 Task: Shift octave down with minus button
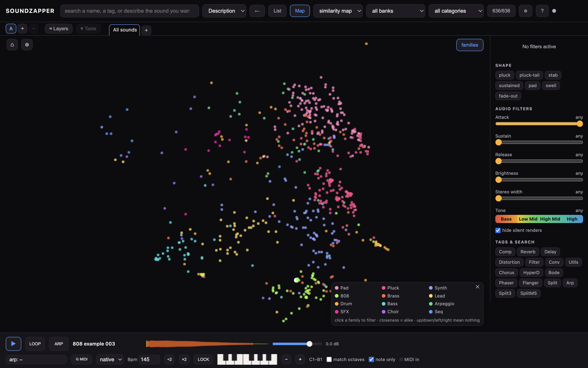(x=286, y=359)
